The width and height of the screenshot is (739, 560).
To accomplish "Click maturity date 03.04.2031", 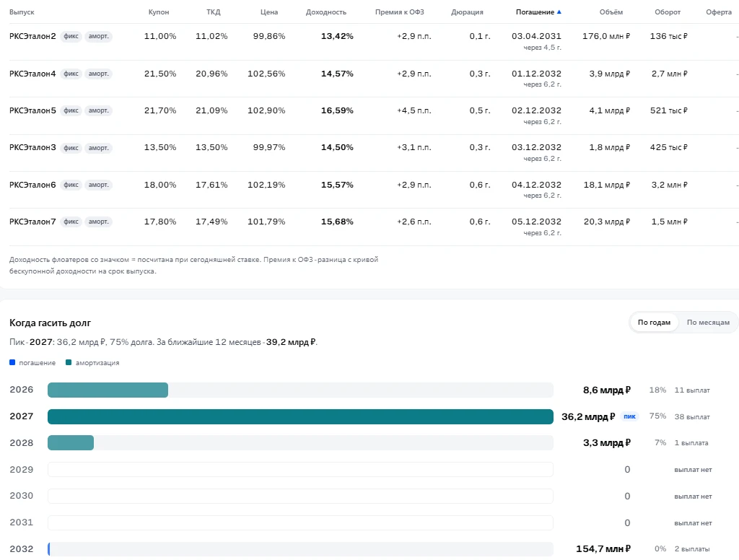I will [x=536, y=36].
